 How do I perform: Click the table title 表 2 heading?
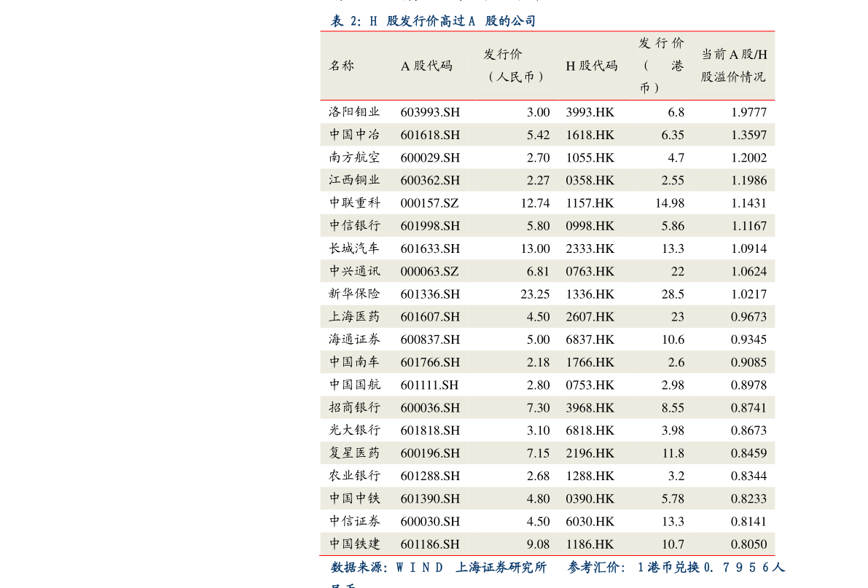pos(434,21)
